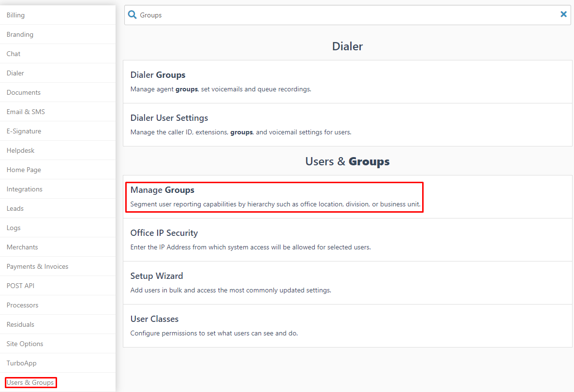Open the Dialer Groups setting
574x392 pixels.
click(347, 82)
